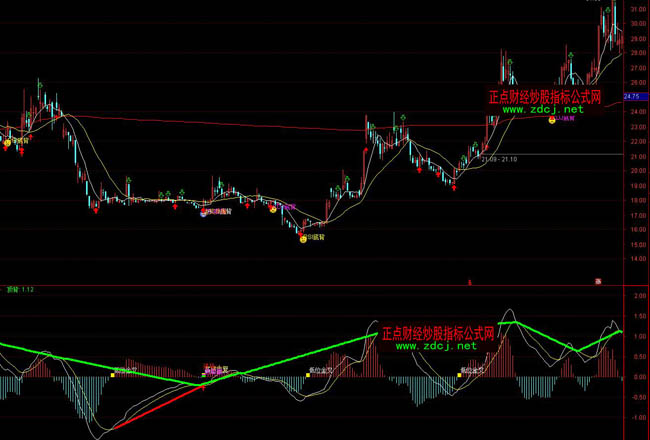Viewport: 650px width, 440px height.
Task: Click the smiley marker on the upper right
Action: [x=551, y=120]
